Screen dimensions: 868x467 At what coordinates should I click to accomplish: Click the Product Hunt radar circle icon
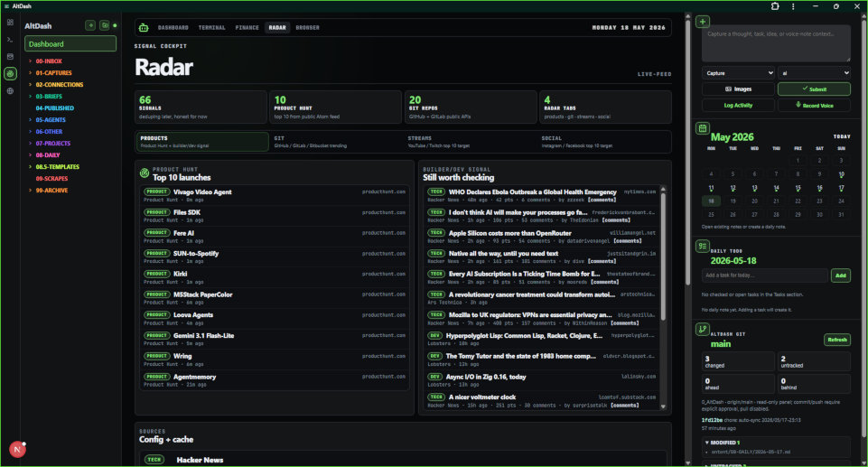(x=145, y=173)
